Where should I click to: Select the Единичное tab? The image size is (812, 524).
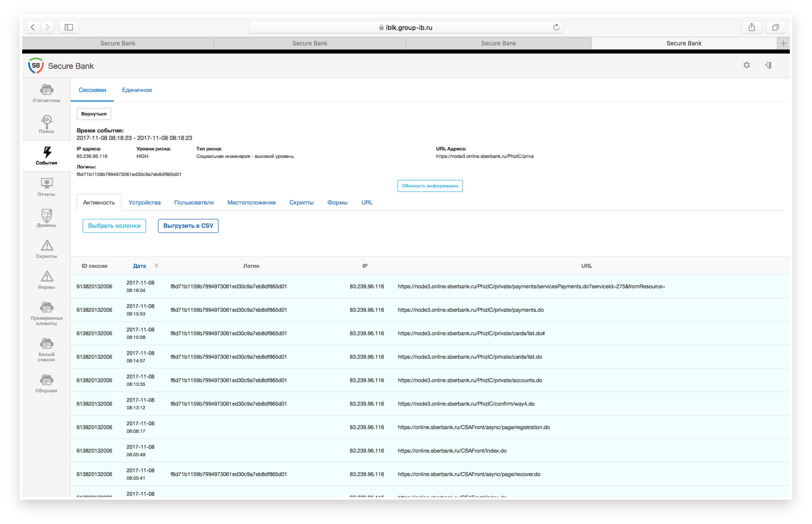pos(137,90)
